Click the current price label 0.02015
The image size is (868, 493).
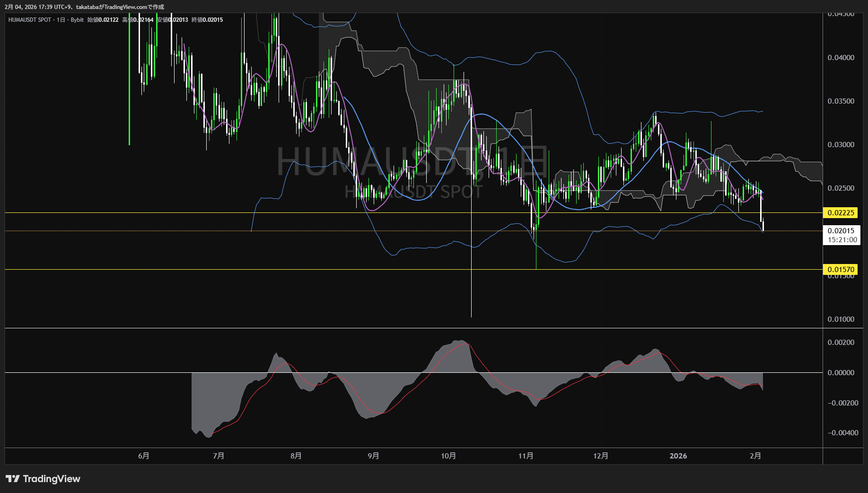pos(841,231)
